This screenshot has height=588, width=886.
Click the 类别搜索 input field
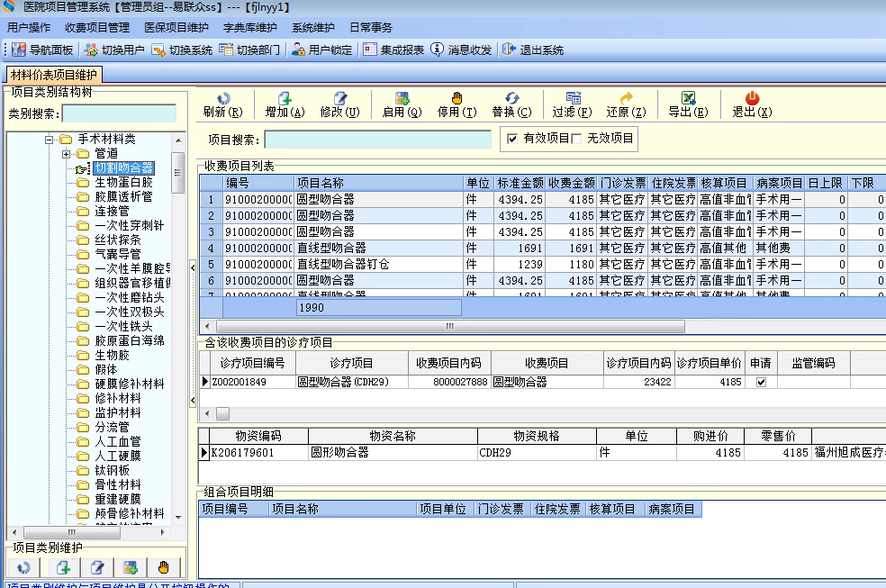[x=119, y=113]
